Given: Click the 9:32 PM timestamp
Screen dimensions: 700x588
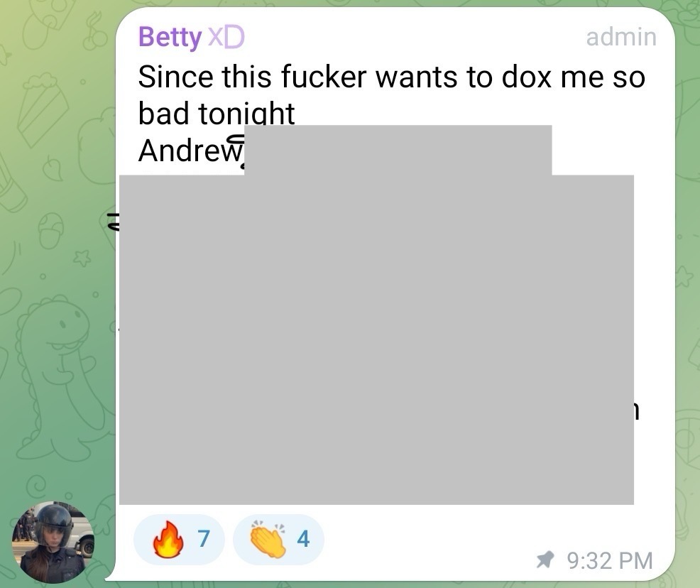Looking at the screenshot, I should click(610, 561).
